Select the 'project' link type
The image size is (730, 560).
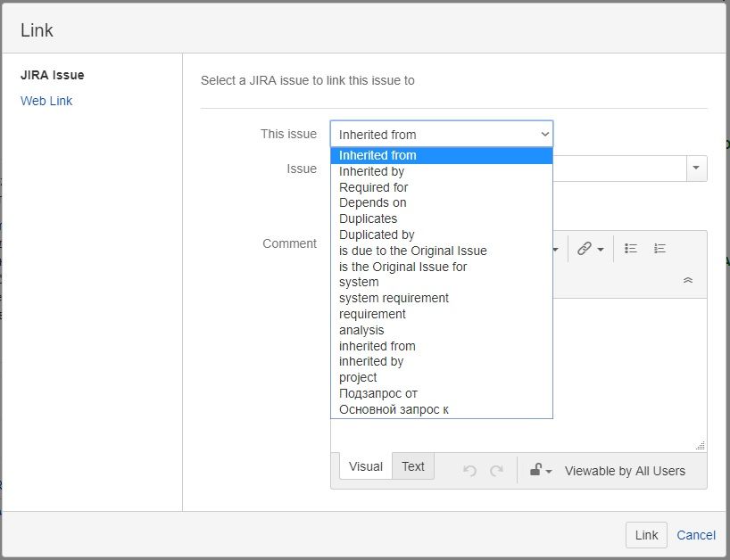click(442, 378)
